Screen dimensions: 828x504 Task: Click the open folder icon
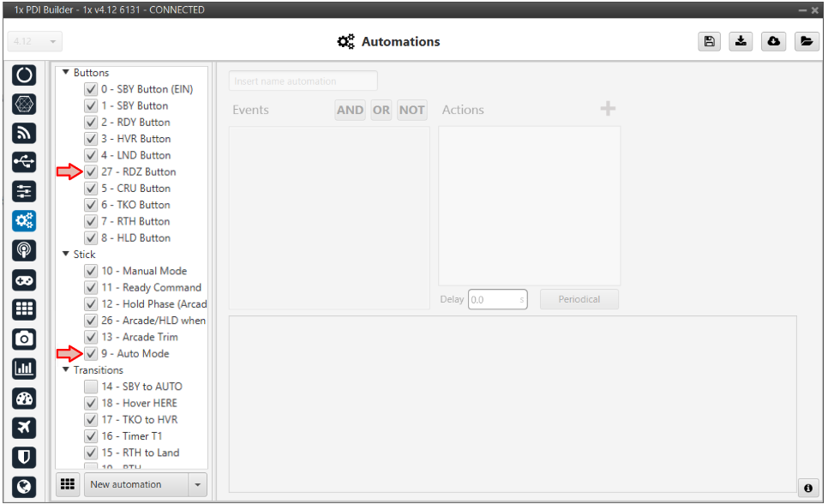(x=806, y=41)
